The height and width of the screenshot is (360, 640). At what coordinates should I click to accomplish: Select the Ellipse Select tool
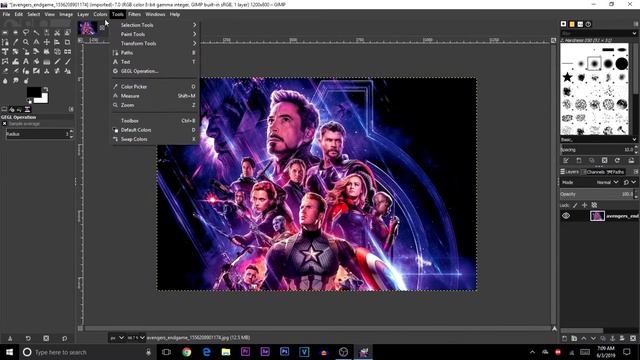[16, 33]
